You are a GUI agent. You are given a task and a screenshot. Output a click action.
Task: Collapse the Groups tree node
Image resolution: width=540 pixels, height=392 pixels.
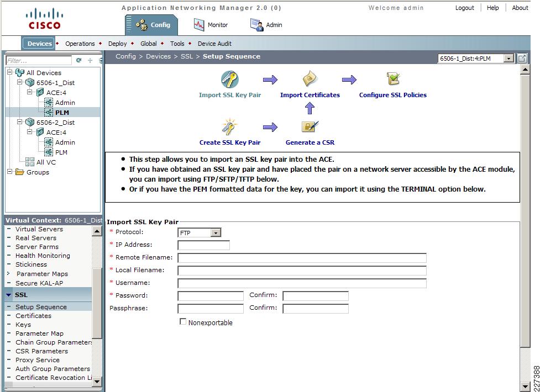[10, 172]
